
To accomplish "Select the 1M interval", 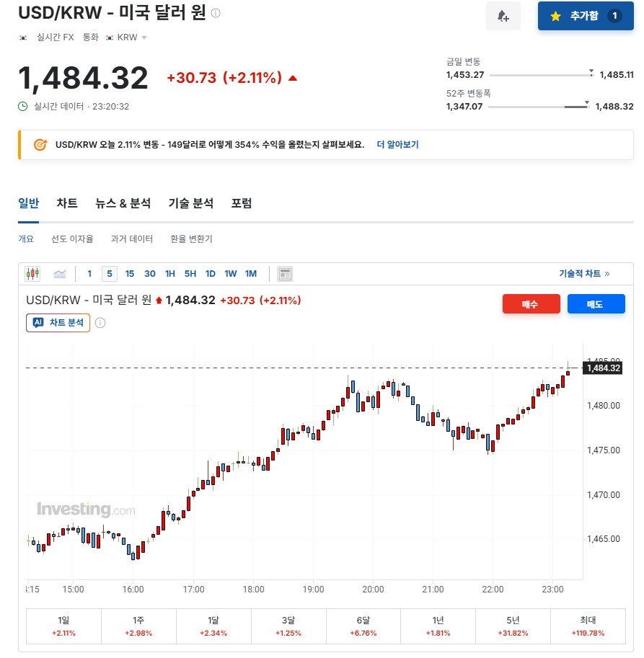I will 251,274.
